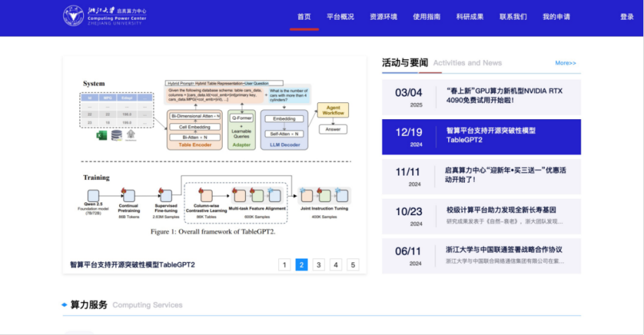The image size is (644, 335).
Task: Click the TableGPT2 framework carousel image
Action: click(x=215, y=155)
